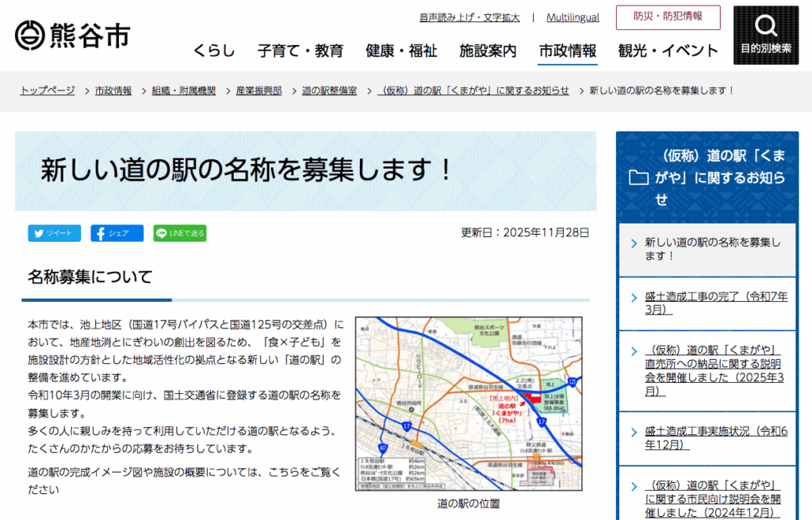This screenshot has width=812, height=520.
Task: Open the 子育て・教育 navigation menu
Action: tap(301, 52)
